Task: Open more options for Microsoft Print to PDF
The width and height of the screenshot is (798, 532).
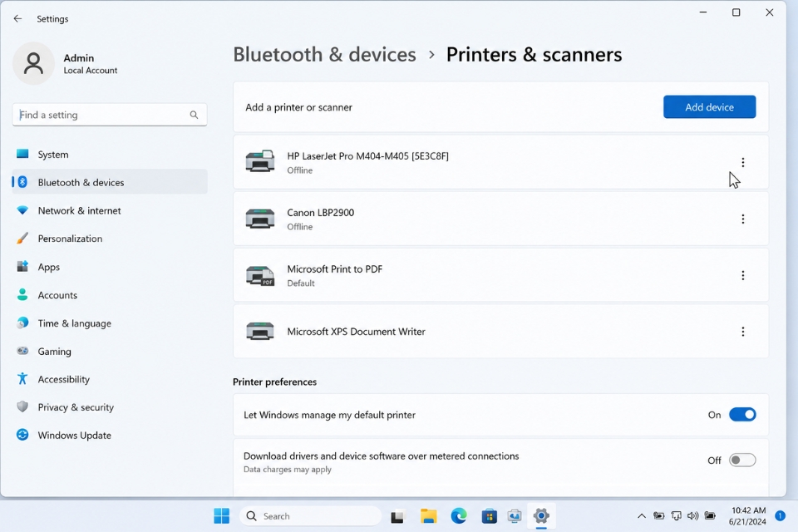Action: (743, 275)
